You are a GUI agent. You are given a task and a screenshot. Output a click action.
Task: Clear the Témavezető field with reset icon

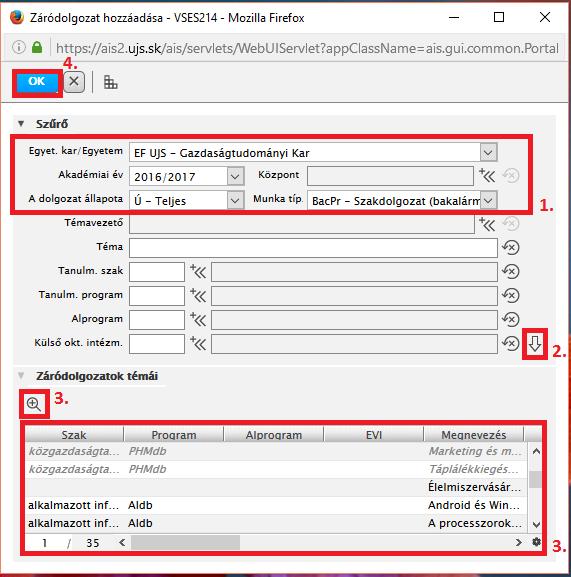(511, 224)
